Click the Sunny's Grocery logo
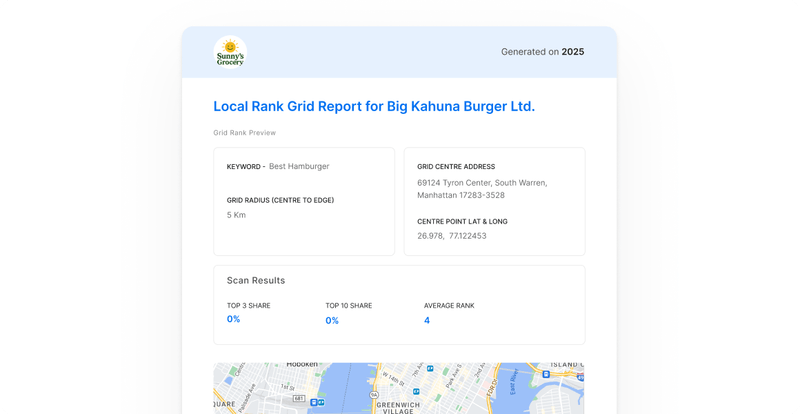This screenshot has width=800, height=414. point(230,52)
